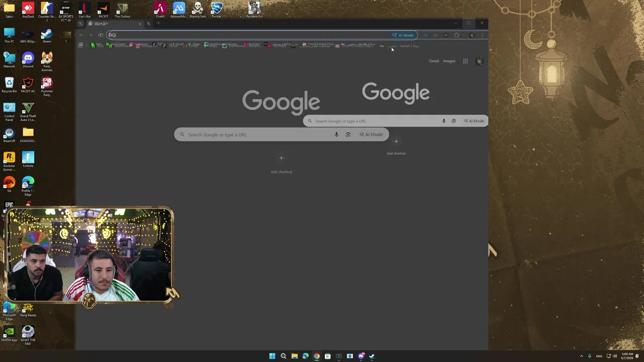
Task: Select the EA app desktop icon
Action: 9,184
